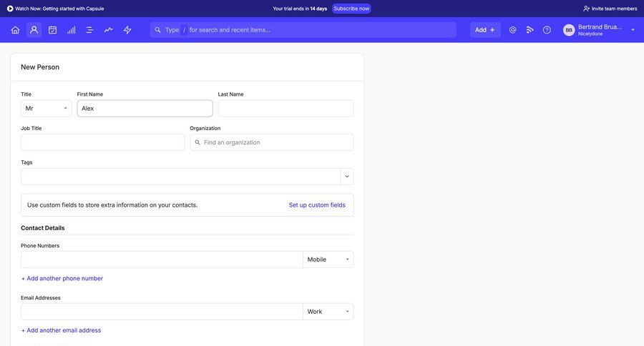Viewport: 644px width, 346px height.
Task: Expand the Tags dropdown arrow
Action: coord(347,177)
